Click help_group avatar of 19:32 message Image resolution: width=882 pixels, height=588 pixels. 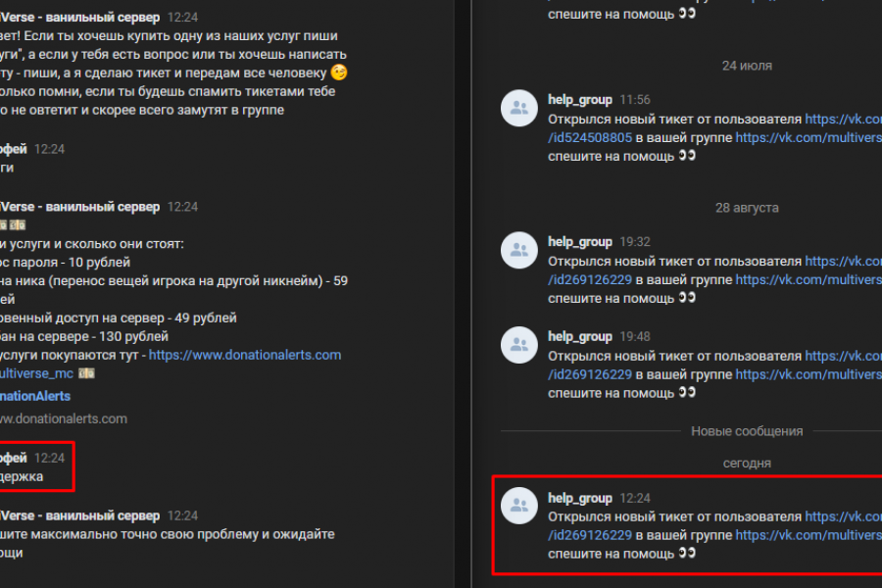click(518, 251)
